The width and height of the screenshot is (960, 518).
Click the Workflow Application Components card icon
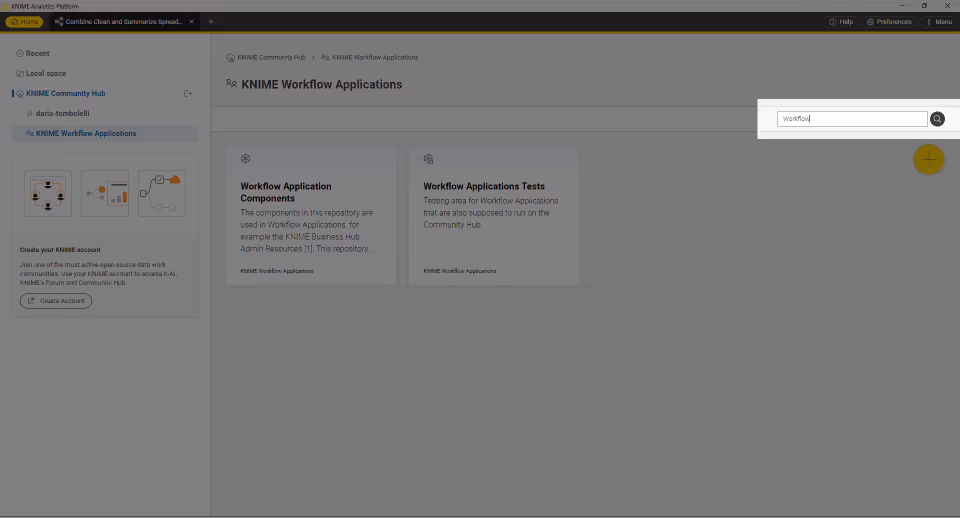(246, 159)
